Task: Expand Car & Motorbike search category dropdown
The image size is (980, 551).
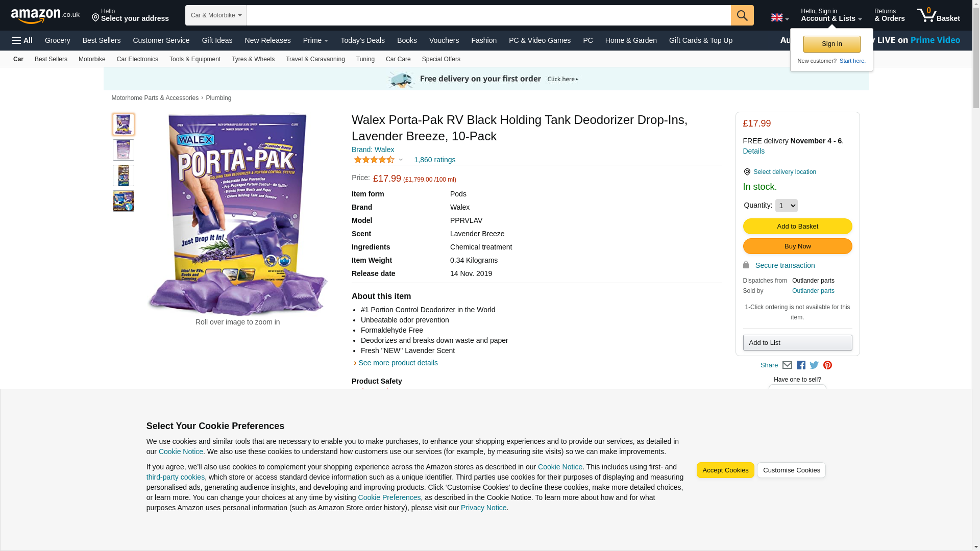Action: pos(216,15)
